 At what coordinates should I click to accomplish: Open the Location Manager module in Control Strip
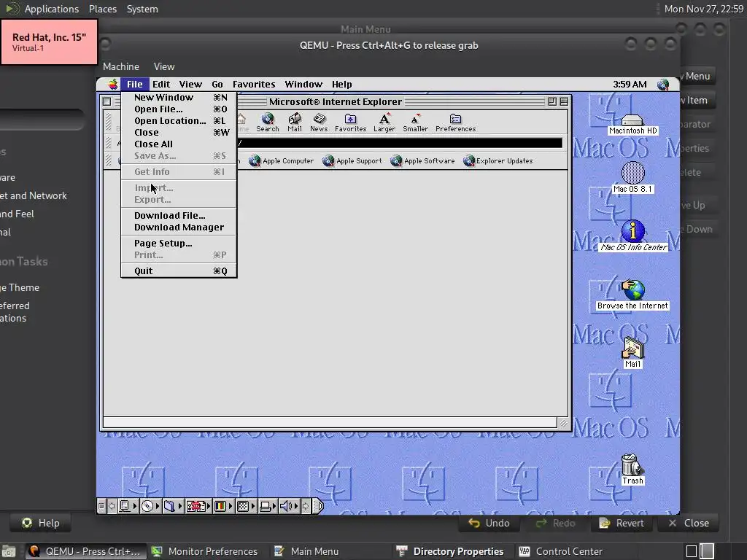click(x=198, y=506)
